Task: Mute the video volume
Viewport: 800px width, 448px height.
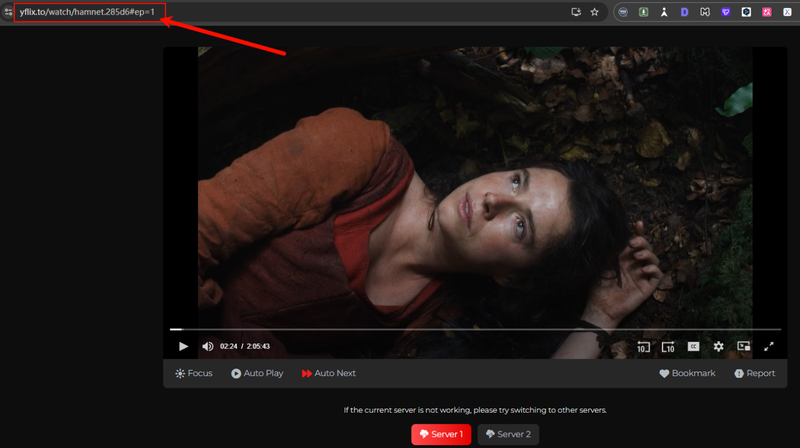Action: 208,346
